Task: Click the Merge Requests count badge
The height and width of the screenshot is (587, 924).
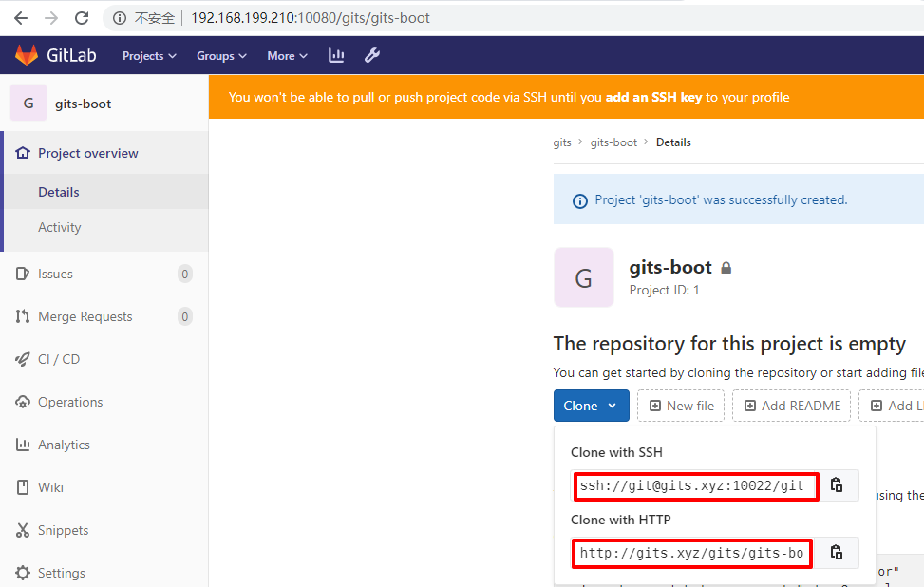Action: [x=185, y=317]
